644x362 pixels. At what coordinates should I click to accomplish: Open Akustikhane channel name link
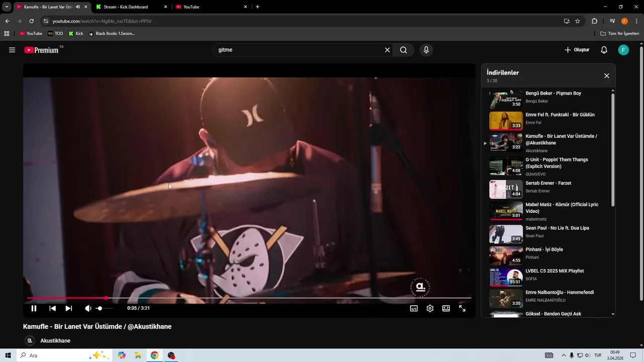[55, 341]
